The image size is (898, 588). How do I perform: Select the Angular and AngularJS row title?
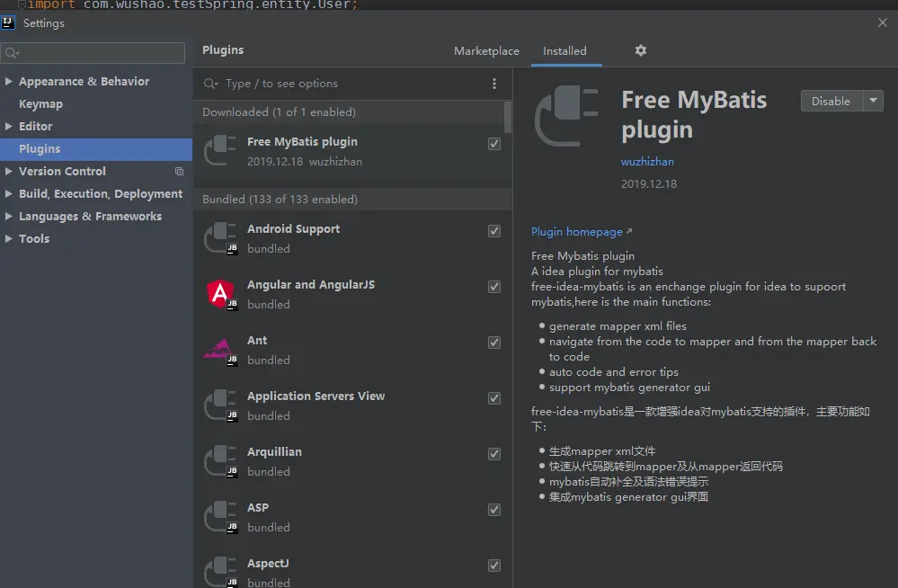[x=311, y=285]
